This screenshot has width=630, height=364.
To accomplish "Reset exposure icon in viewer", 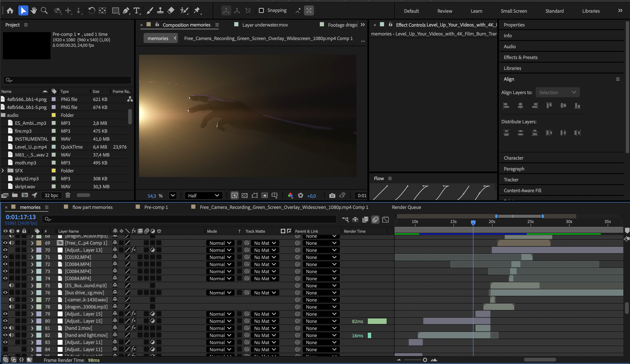I will 301,196.
